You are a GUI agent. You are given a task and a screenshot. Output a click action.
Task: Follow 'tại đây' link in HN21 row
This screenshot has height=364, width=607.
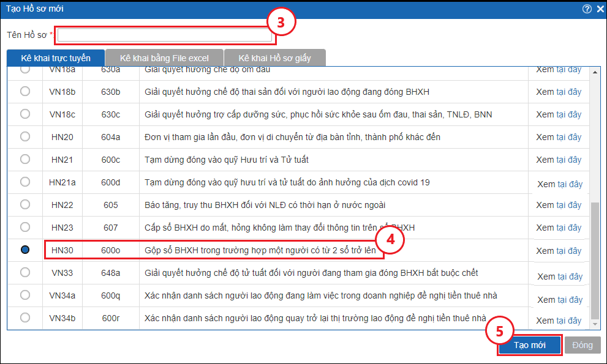click(568, 160)
